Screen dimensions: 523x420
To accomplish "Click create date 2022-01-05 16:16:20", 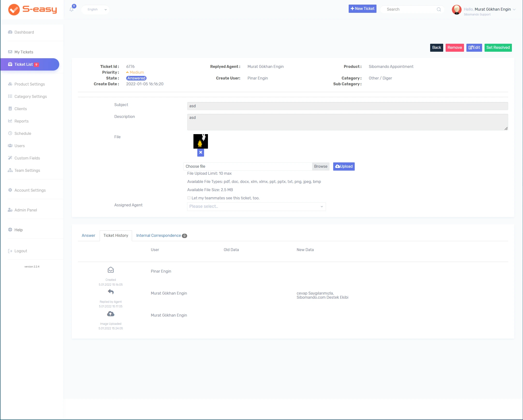I will click(x=145, y=84).
